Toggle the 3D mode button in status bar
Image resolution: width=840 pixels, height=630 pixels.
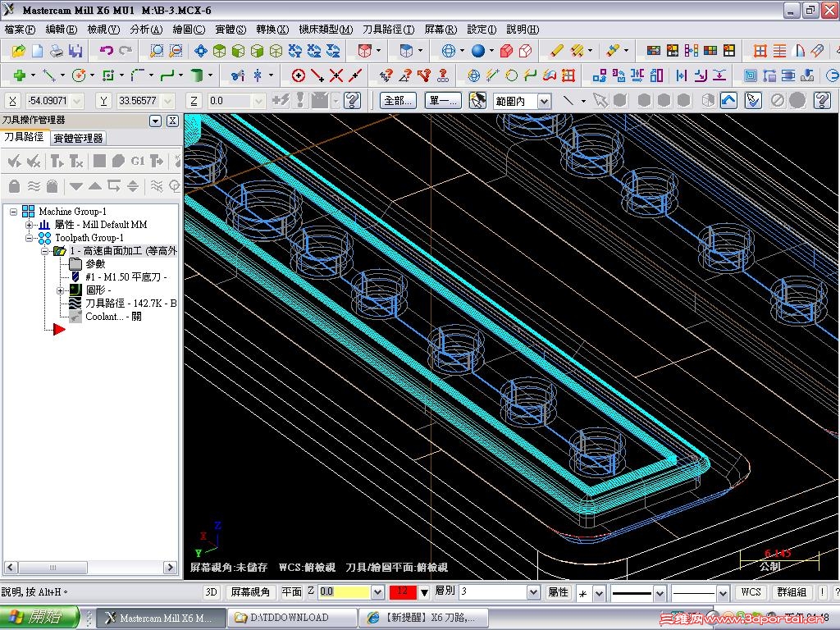pyautogui.click(x=212, y=592)
